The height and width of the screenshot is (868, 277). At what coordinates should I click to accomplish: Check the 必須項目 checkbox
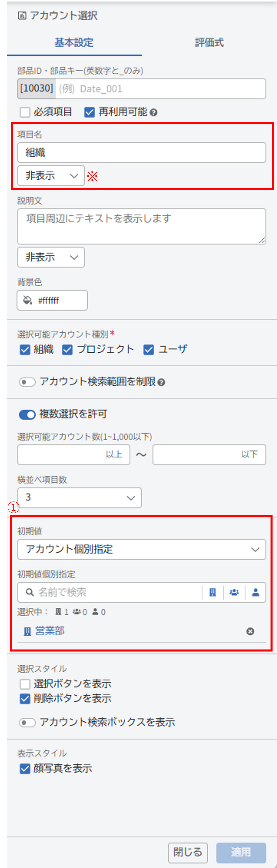click(x=25, y=112)
